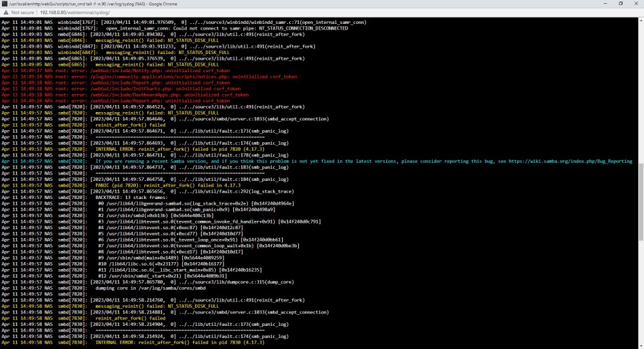Click the terminal app icon in title bar
Screen dimensions: 644x349
[5, 4]
